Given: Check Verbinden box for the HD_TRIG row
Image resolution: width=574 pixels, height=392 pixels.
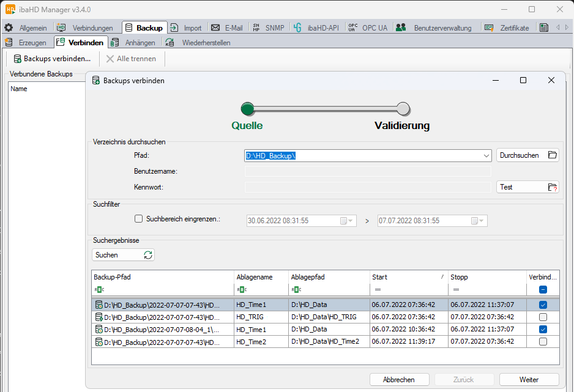Looking at the screenshot, I should click(543, 317).
